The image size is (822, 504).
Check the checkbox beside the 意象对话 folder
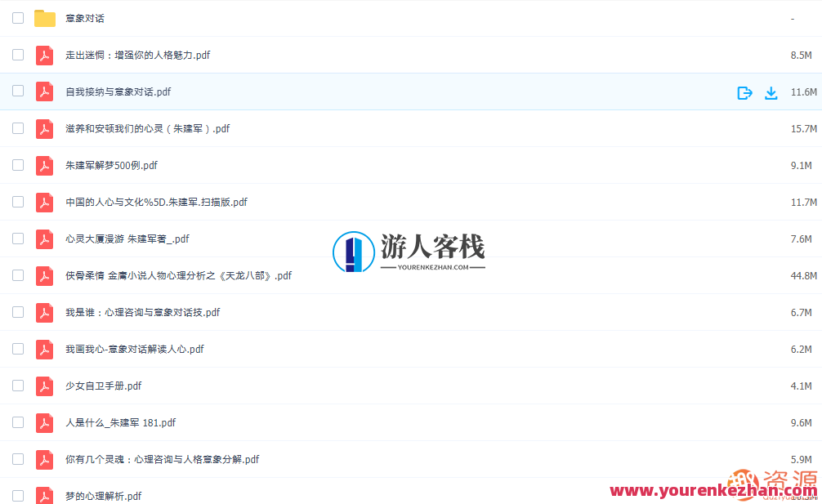17,17
